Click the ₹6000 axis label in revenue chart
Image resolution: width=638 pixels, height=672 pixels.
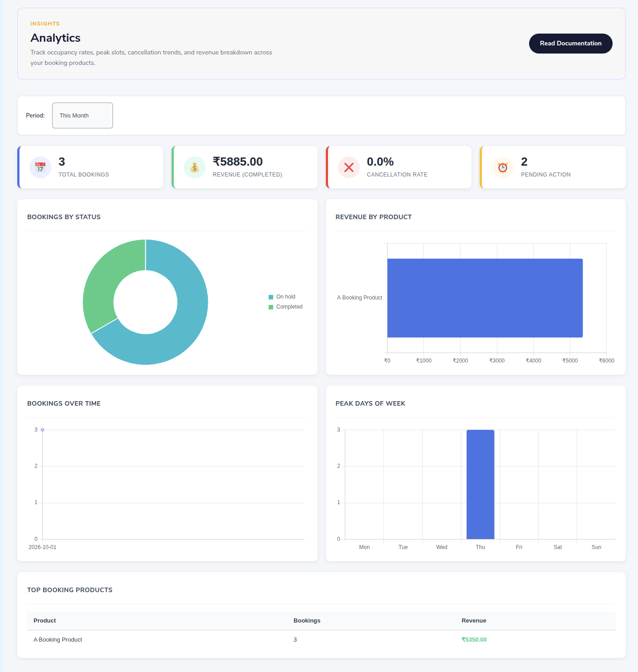coord(606,361)
